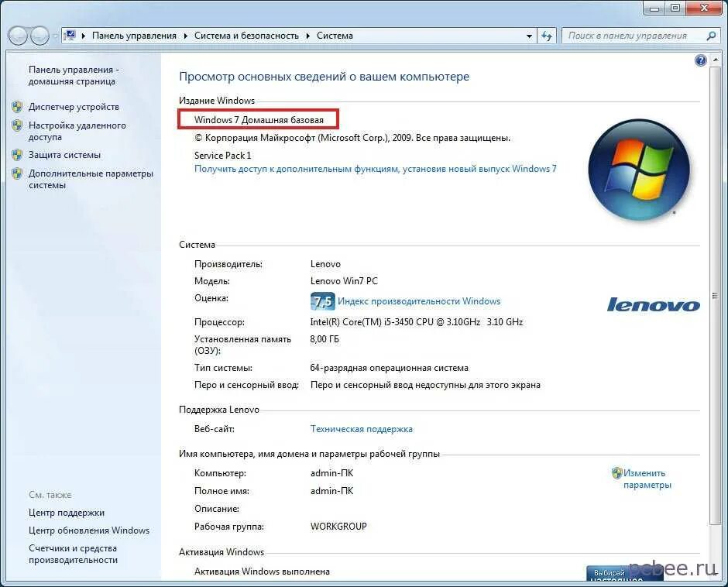This screenshot has width=728, height=587.
Task: Click Активация Windows выполнена text
Action: tap(262, 572)
